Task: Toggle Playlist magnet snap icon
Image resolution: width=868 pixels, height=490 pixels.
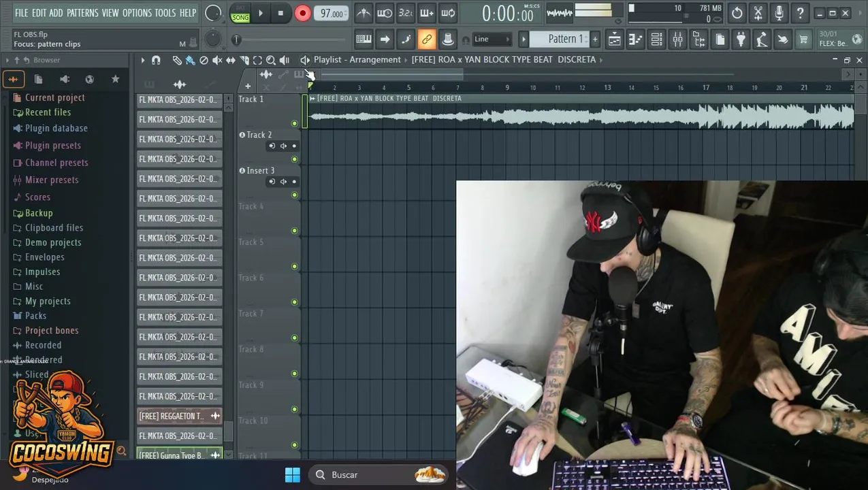Action: point(156,60)
